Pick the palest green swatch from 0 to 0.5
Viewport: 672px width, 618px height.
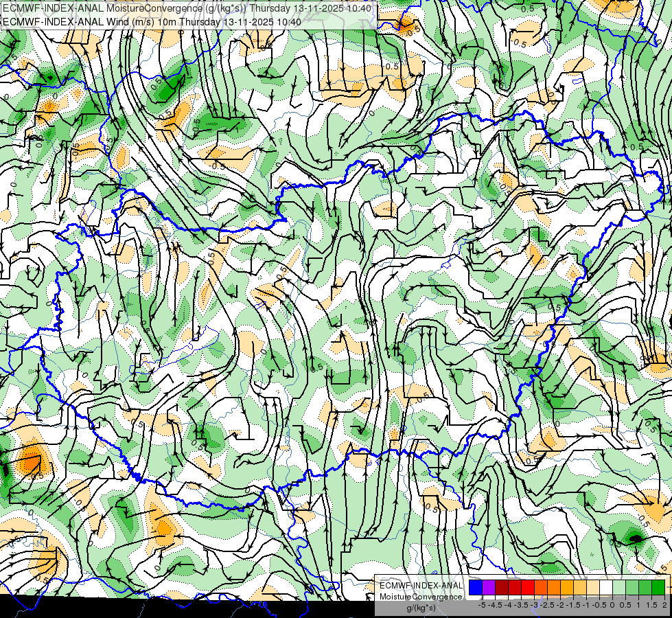pos(619,588)
